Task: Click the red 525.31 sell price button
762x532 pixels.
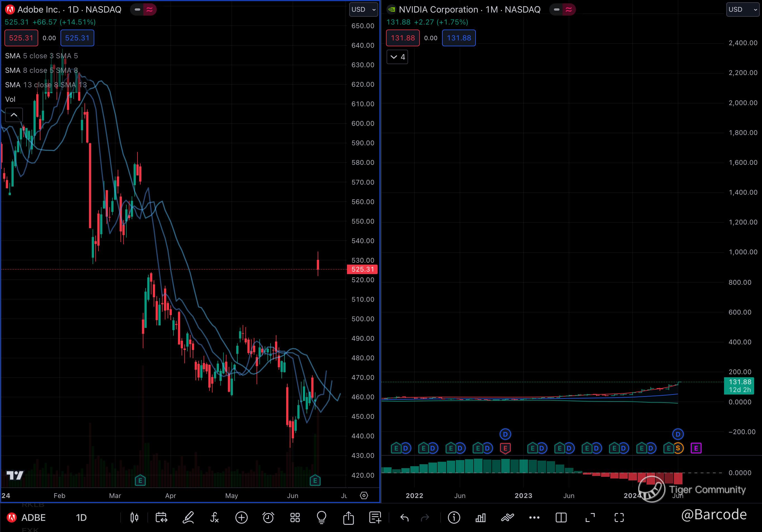Action: pos(21,38)
